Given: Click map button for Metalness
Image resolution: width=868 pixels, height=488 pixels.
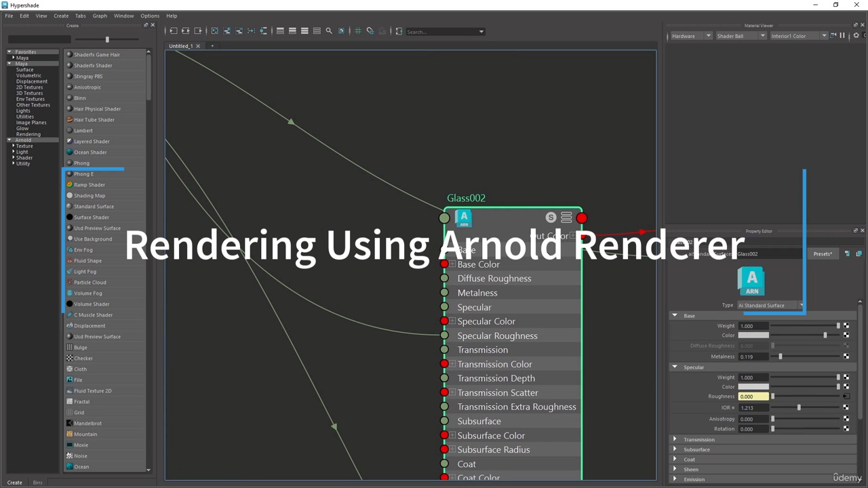Looking at the screenshot, I should [x=846, y=357].
